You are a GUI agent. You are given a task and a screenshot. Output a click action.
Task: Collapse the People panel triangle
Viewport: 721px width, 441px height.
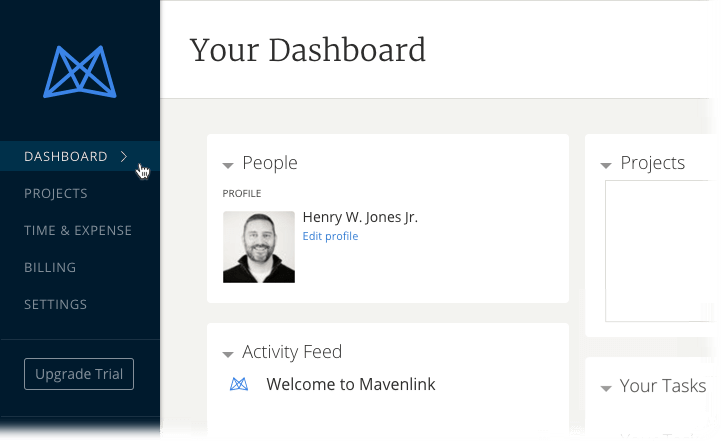coord(228,165)
